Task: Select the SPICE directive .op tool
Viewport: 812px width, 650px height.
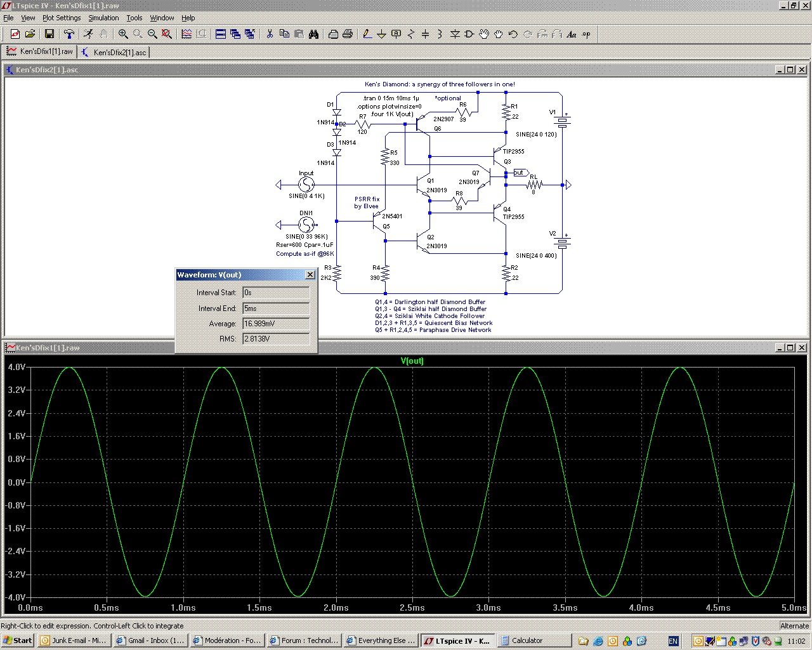Action: 586,34
